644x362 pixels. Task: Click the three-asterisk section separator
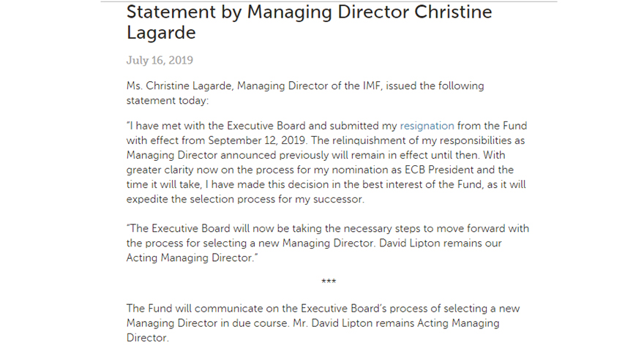pos(329,282)
